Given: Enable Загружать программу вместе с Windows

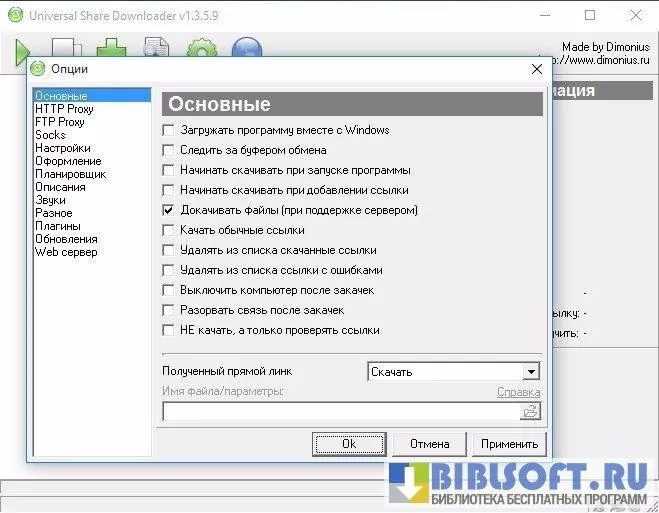Looking at the screenshot, I should pyautogui.click(x=168, y=130).
